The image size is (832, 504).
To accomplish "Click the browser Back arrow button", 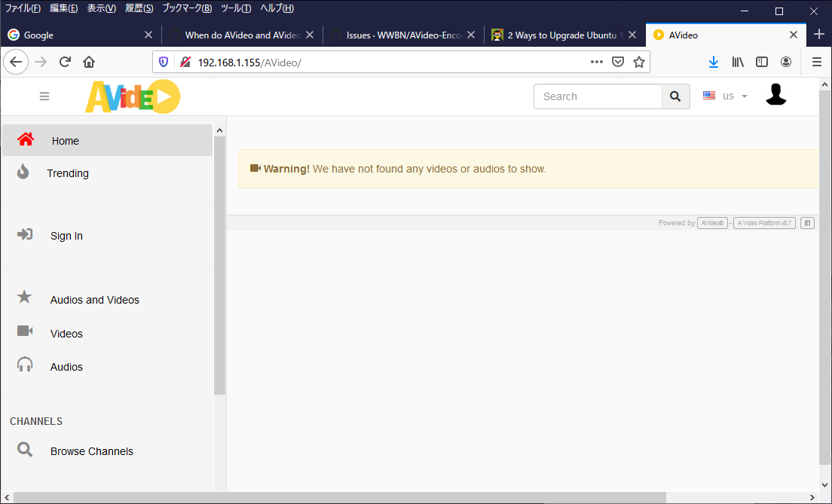I will click(16, 62).
